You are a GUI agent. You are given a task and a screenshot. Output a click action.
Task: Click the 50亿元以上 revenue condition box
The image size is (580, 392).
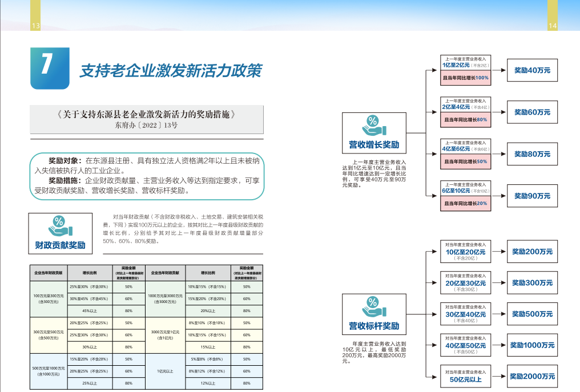pos(465,377)
